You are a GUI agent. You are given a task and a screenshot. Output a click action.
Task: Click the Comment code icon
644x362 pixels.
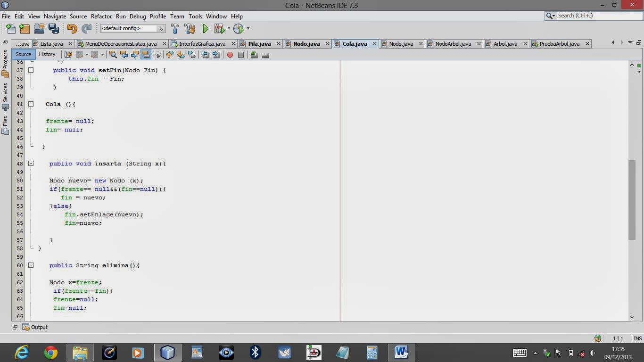[x=255, y=55]
